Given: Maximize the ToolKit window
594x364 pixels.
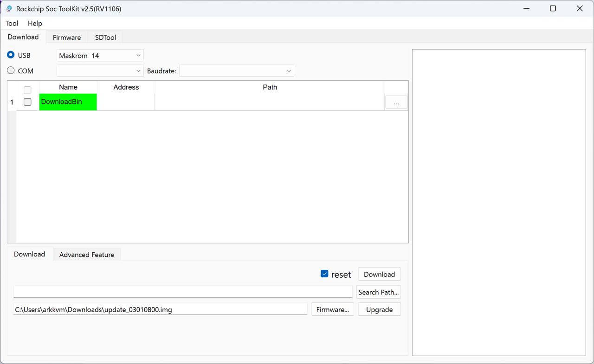Looking at the screenshot, I should [553, 8].
